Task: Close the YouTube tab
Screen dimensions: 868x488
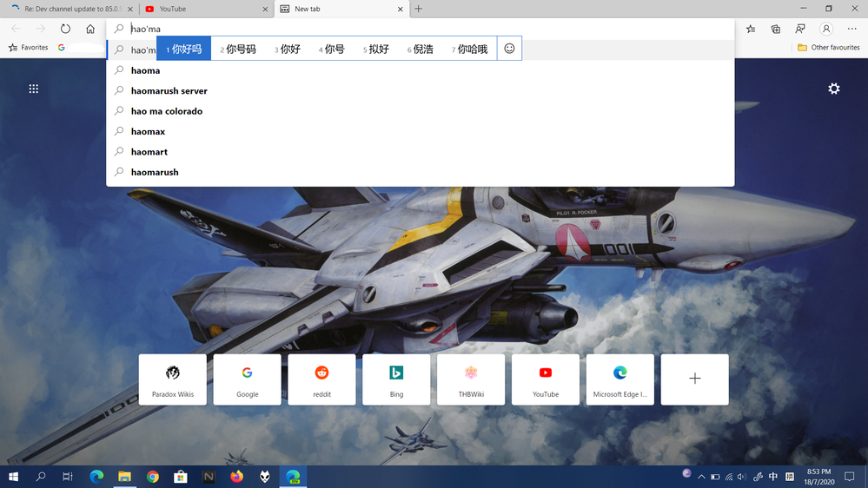Action: click(265, 9)
